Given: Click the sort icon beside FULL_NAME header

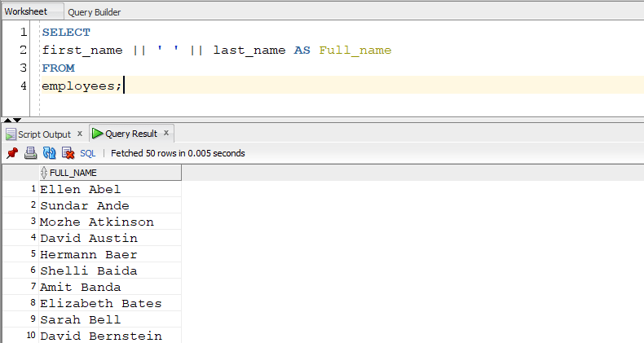Looking at the screenshot, I should click(44, 173).
